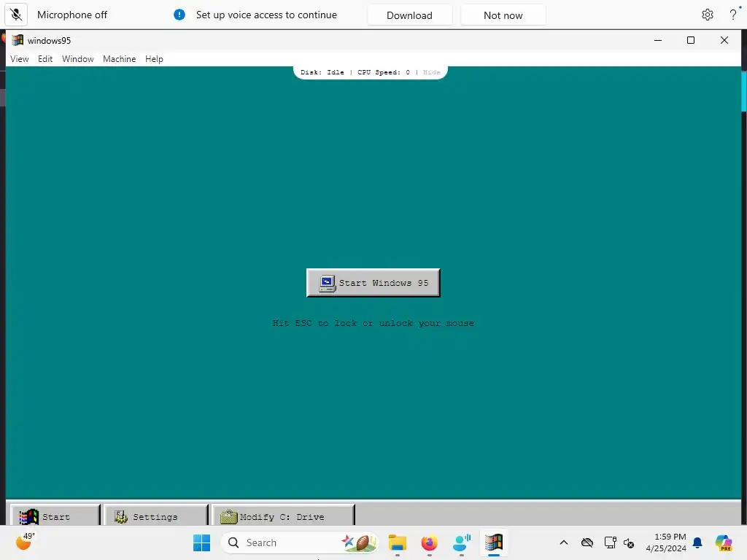Screen dimensions: 747x560
Task: Open the voice access app on taskbar
Action: (462, 542)
